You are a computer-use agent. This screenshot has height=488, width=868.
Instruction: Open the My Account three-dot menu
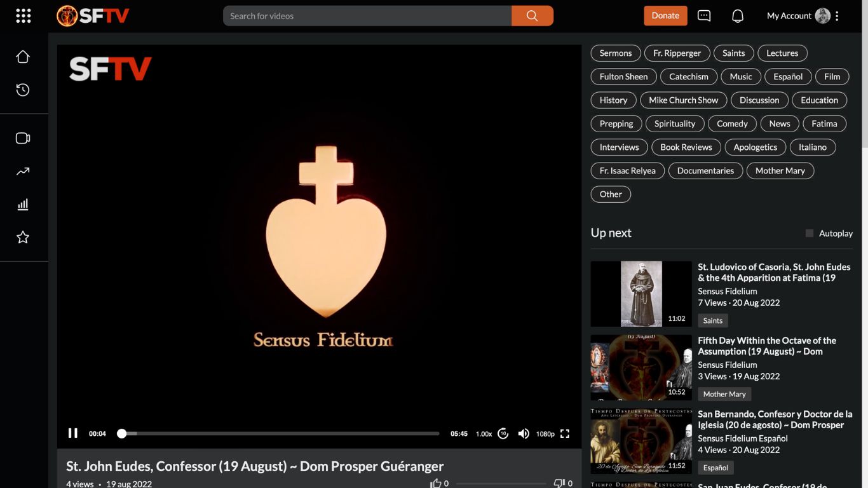click(x=837, y=16)
